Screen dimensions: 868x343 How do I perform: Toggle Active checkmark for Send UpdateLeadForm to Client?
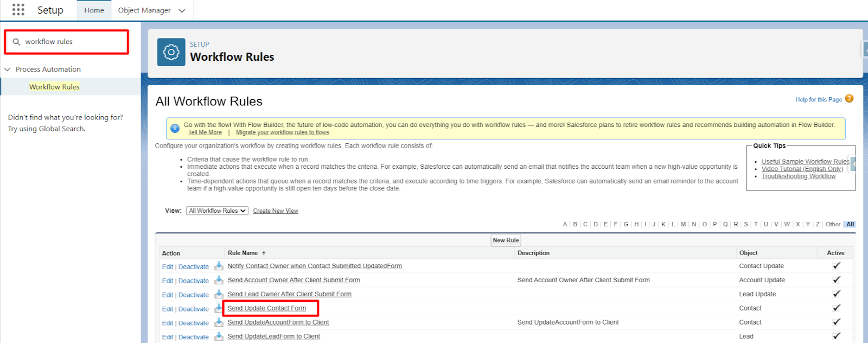(836, 336)
